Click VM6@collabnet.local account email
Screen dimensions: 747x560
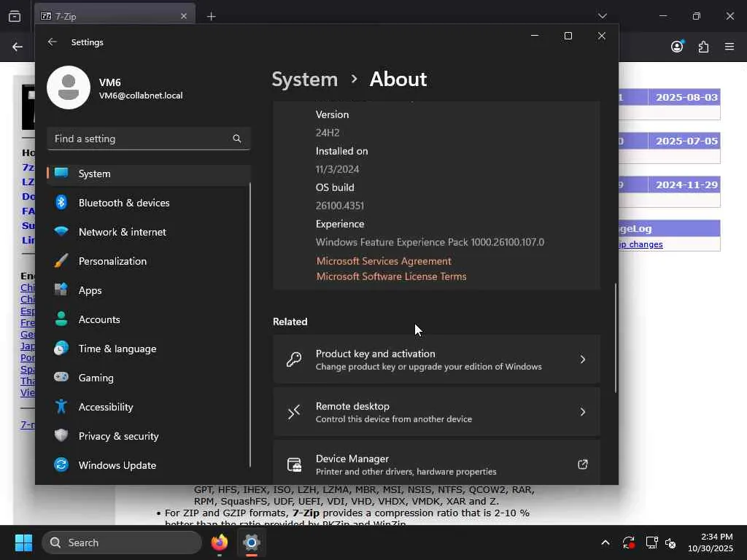point(141,96)
